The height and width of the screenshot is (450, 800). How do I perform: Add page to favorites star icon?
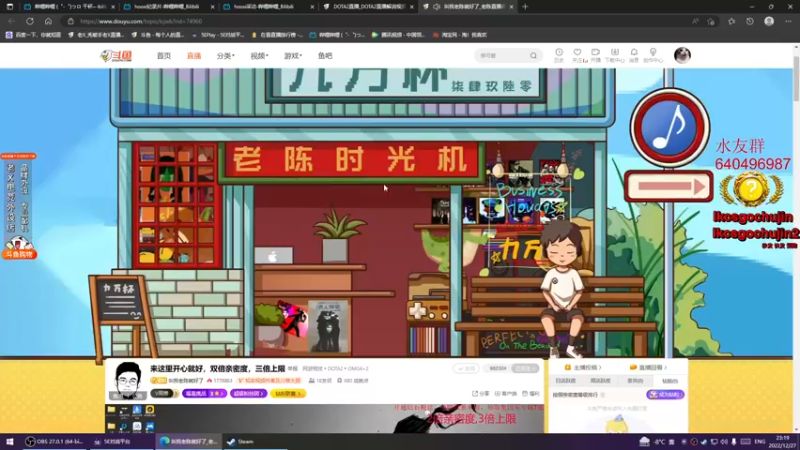(x=711, y=21)
